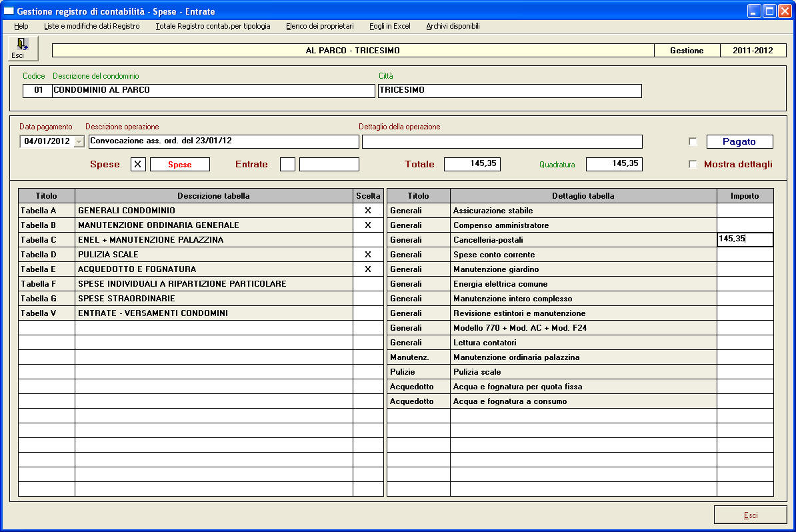Click the empty Entrate type field
Image resolution: width=796 pixels, height=532 pixels.
click(329, 164)
